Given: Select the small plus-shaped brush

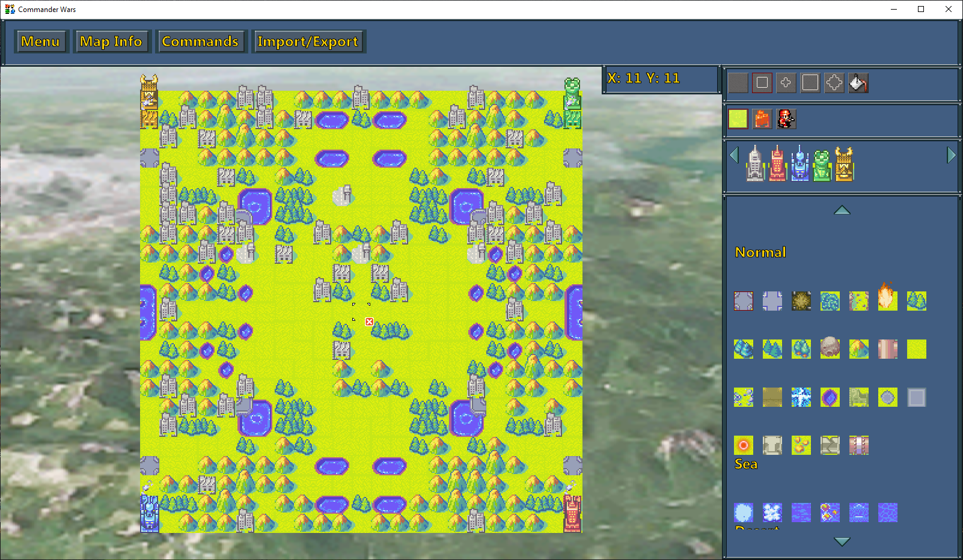Looking at the screenshot, I should tap(786, 83).
